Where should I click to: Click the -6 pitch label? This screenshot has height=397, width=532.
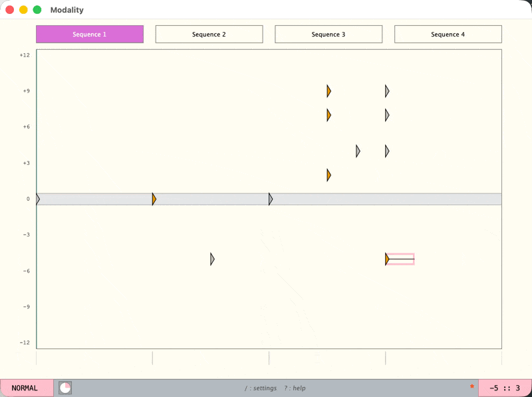[27, 271]
